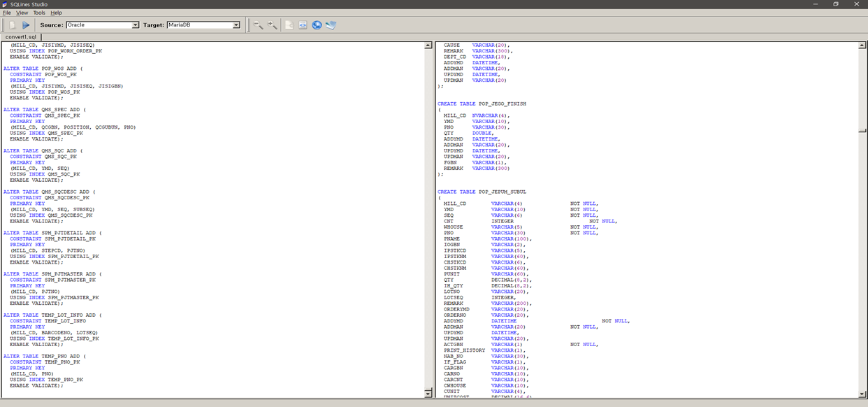
Task: Click the 'PRINT_HISTORY VARCHAR(1)' column line
Action: click(485, 350)
